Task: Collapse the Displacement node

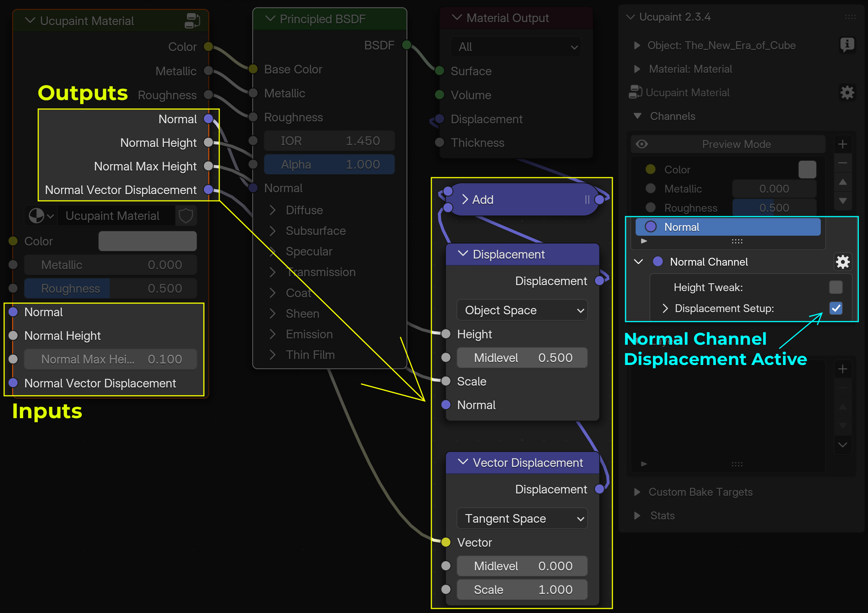Action: [x=463, y=254]
